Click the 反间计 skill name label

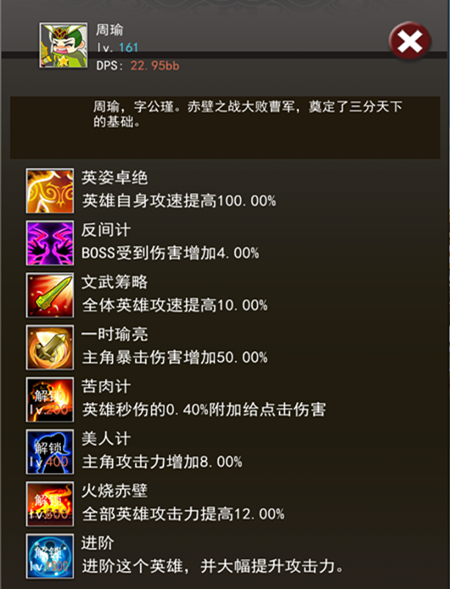pos(106,230)
